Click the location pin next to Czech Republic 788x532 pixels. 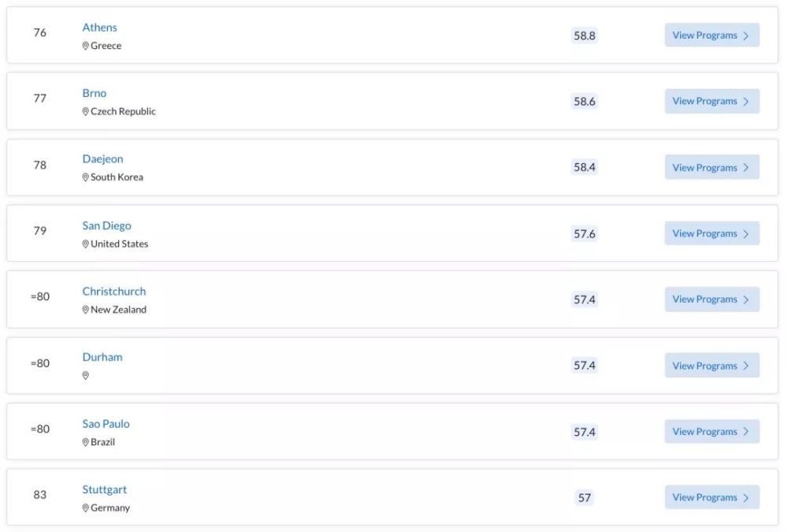point(85,112)
